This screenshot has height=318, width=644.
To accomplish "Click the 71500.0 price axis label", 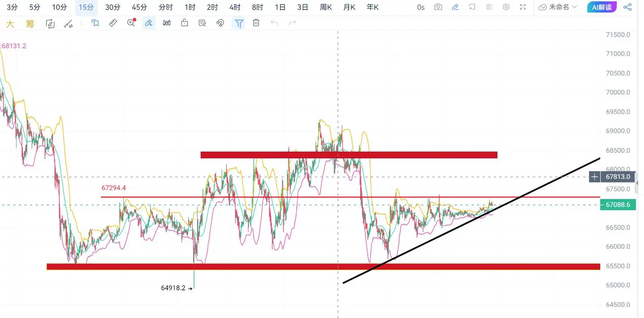I will (x=618, y=34).
